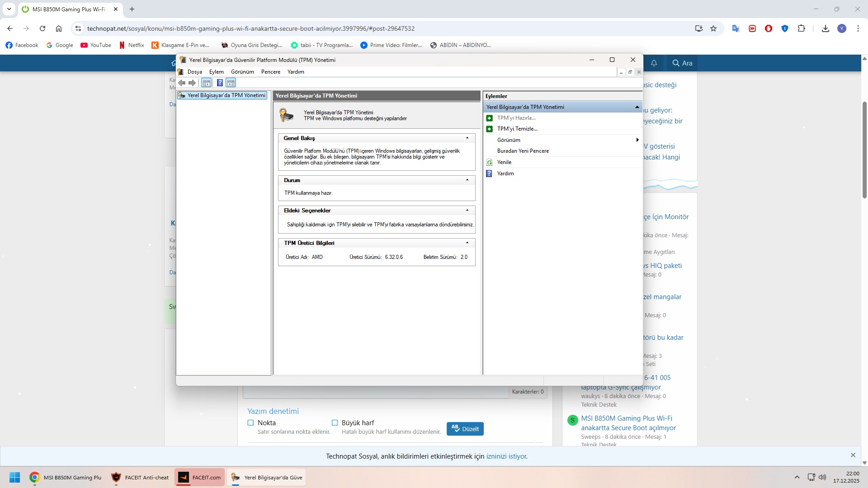Click the show/hide console tree toolbar icon

[x=207, y=83]
